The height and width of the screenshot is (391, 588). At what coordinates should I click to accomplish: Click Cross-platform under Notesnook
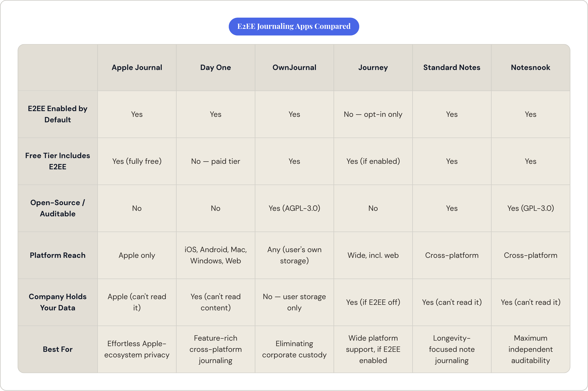point(530,255)
